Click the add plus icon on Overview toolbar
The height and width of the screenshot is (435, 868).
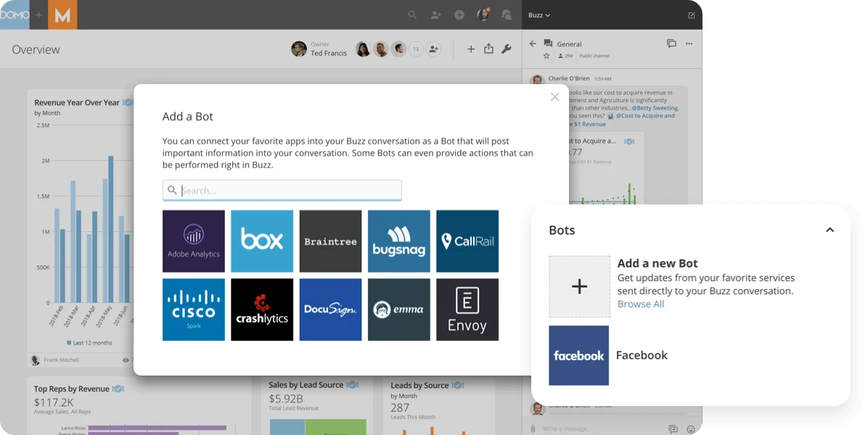pos(471,49)
